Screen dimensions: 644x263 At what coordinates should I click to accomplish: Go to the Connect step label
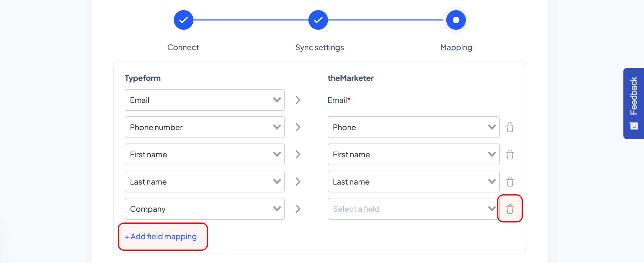tap(183, 47)
